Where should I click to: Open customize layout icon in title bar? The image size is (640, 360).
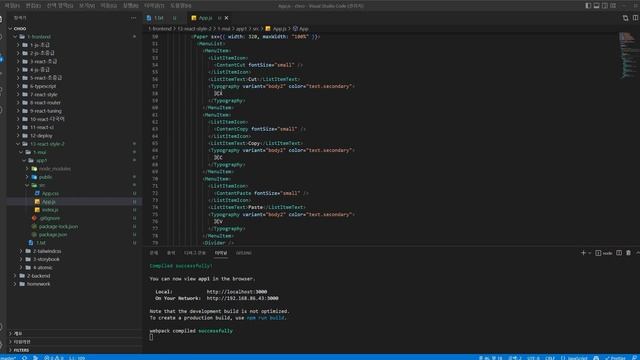613,6
